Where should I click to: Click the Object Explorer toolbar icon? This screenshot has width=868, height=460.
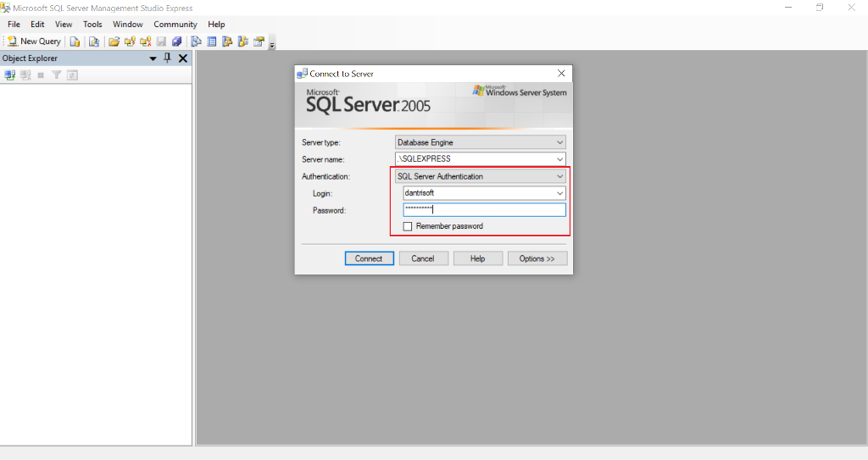[x=227, y=42]
